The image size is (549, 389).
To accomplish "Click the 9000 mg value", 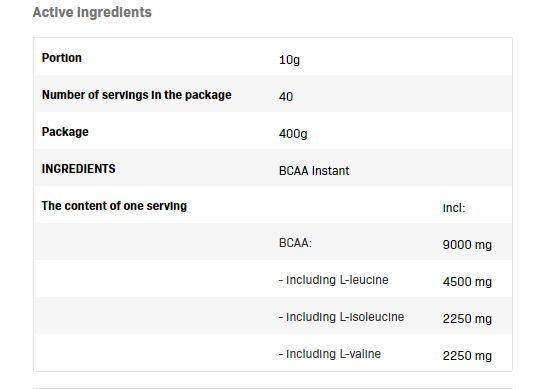I will (467, 245).
